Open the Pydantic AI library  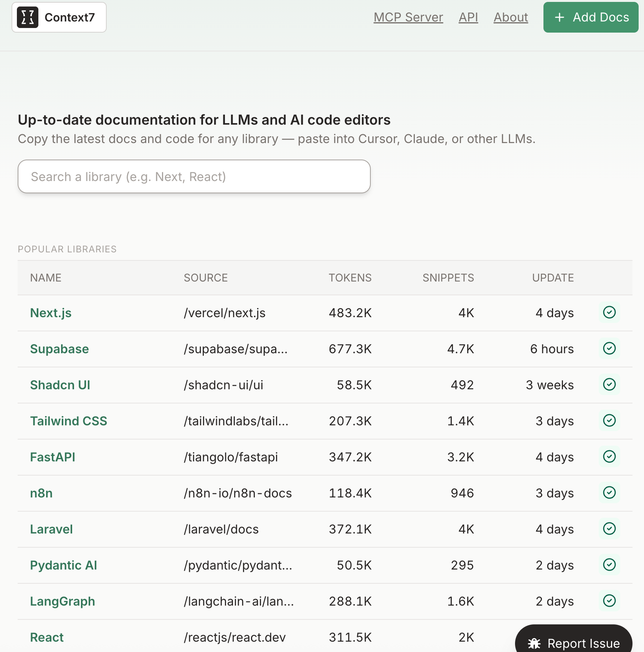coord(64,565)
